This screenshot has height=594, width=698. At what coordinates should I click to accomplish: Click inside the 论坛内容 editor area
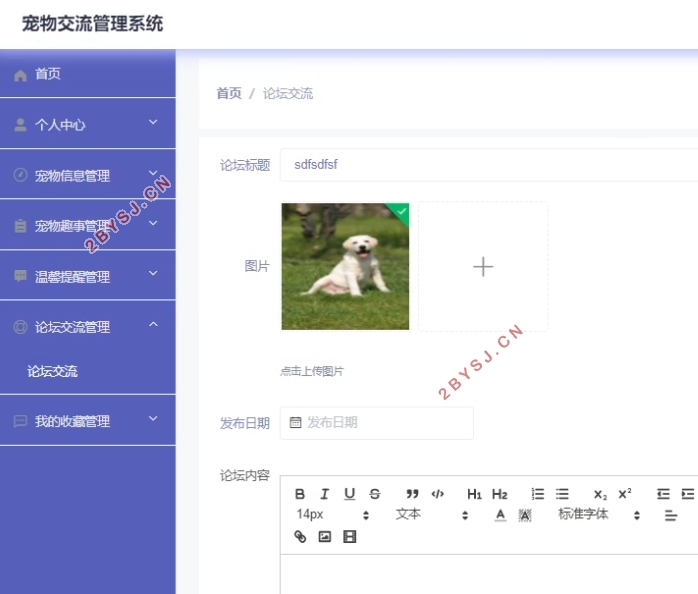(489, 574)
